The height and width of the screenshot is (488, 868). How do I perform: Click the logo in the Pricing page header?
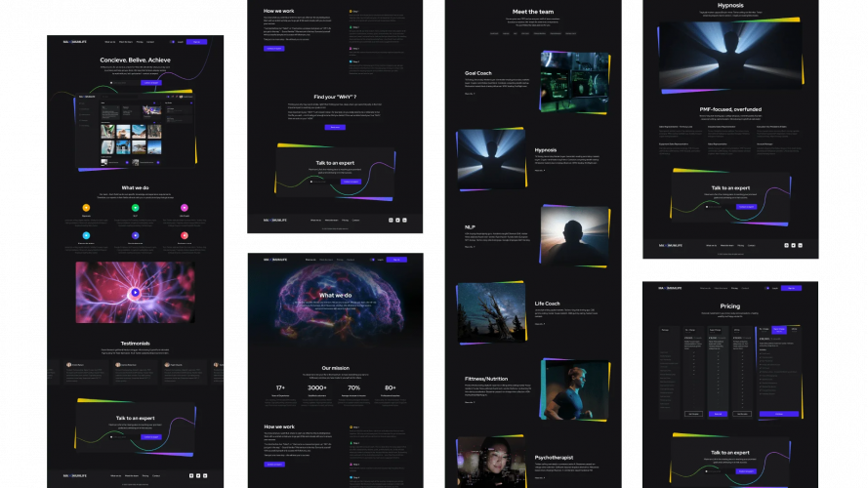click(670, 288)
